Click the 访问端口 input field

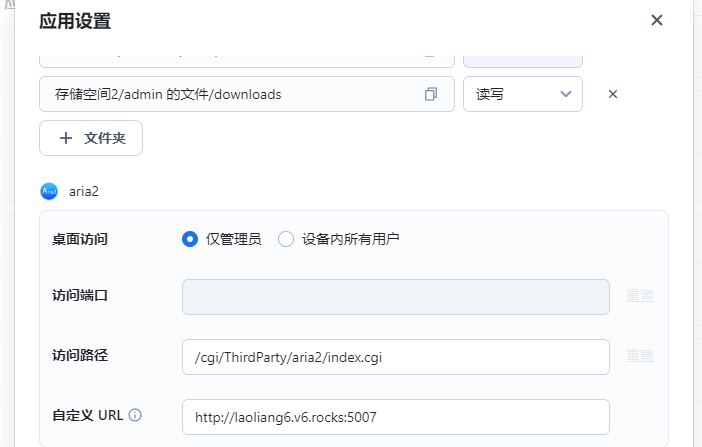tap(396, 297)
